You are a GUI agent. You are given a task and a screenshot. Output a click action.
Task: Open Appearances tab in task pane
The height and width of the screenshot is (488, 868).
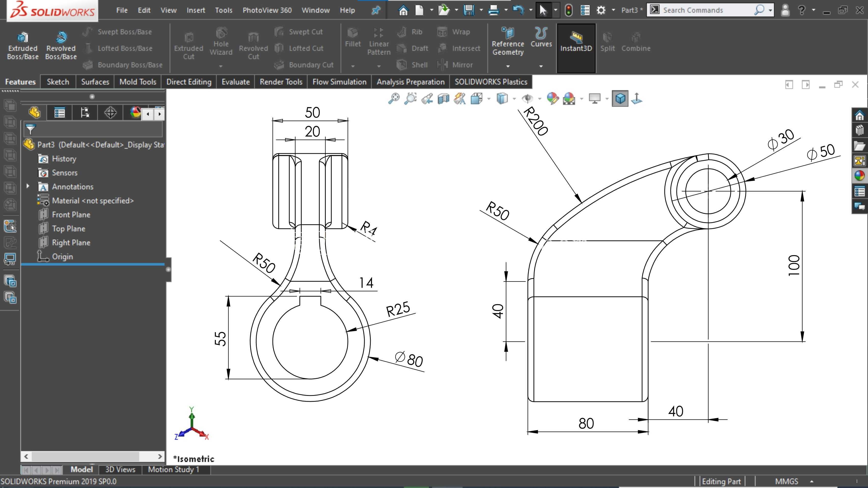click(x=860, y=175)
